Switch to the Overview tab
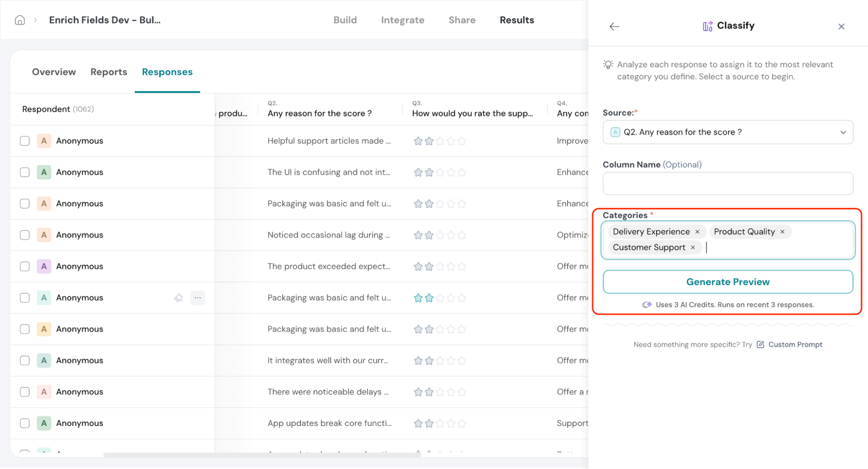Screen dimensions: 868x469 click(x=54, y=72)
